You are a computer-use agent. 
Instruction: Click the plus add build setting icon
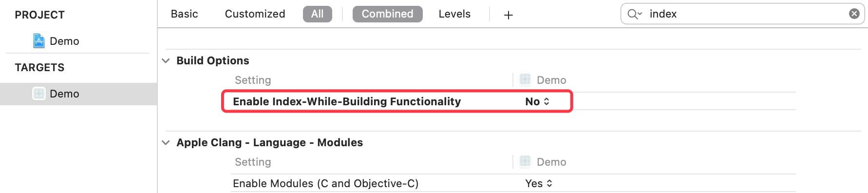508,15
